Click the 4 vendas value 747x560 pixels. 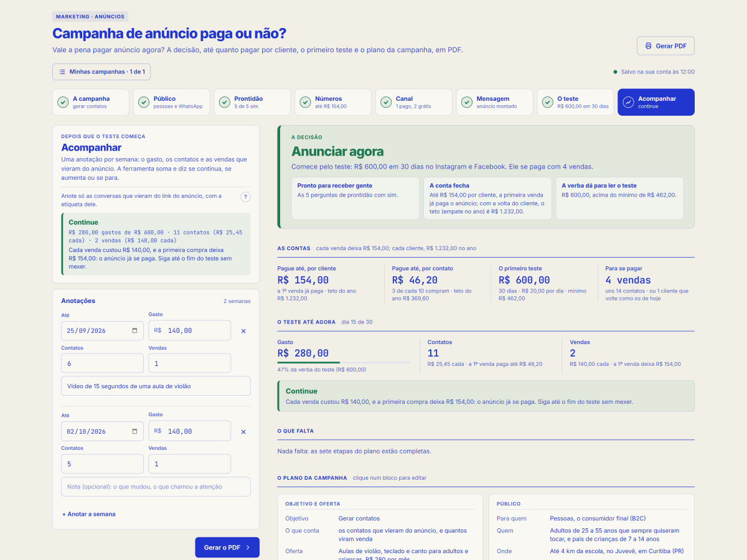click(628, 280)
